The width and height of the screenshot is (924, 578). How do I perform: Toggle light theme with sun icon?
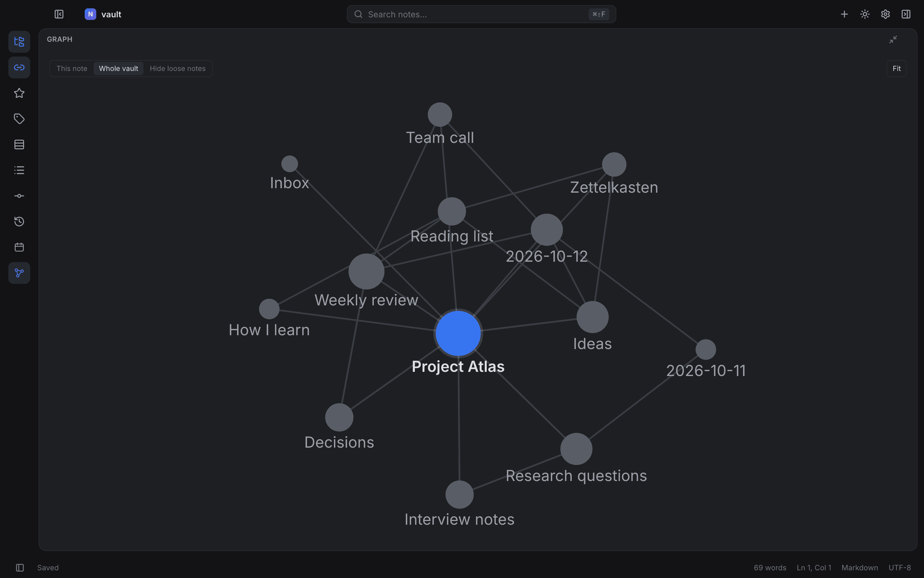click(x=865, y=14)
